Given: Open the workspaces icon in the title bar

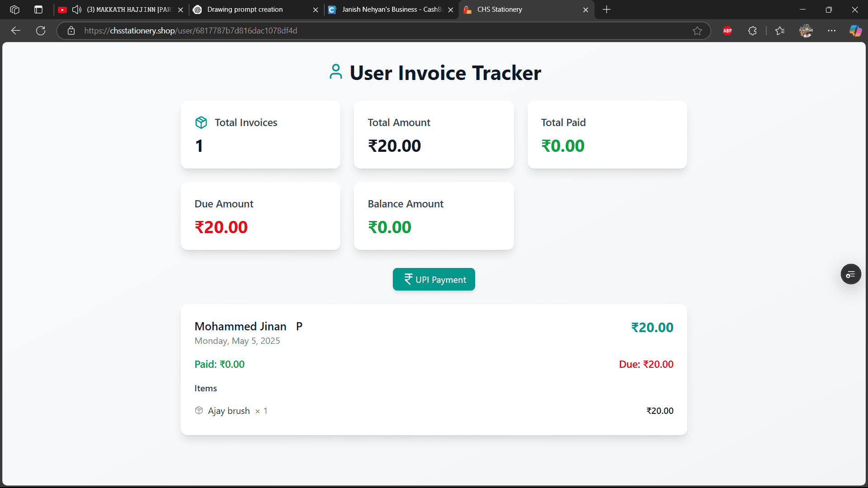Looking at the screenshot, I should point(14,9).
